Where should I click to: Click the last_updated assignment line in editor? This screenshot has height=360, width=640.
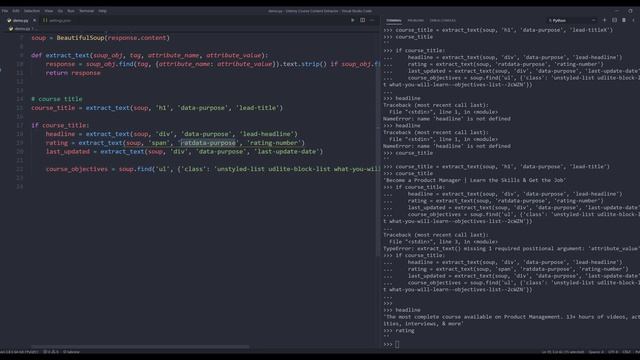[x=184, y=152]
